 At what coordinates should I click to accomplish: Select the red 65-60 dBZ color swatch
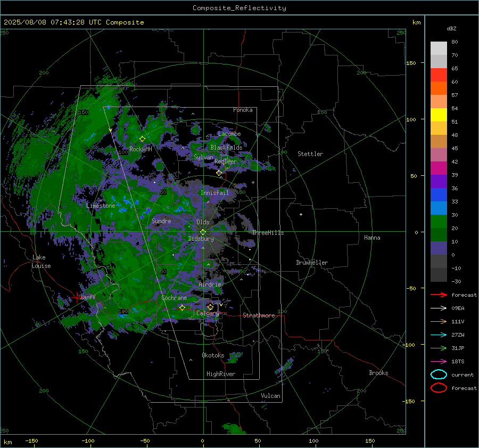pos(439,75)
